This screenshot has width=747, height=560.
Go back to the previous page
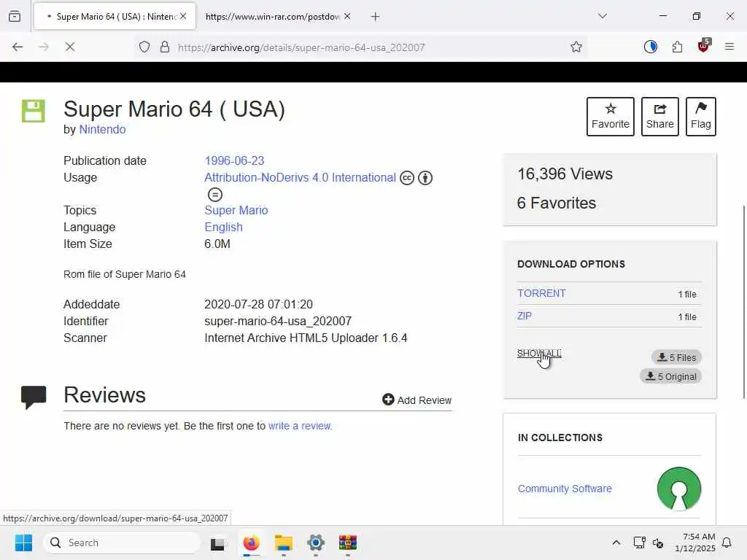coord(18,47)
